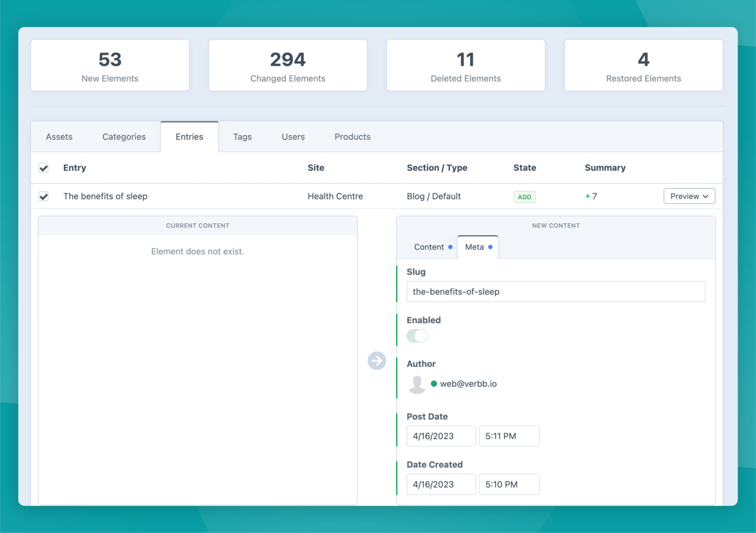Image resolution: width=756 pixels, height=533 pixels.
Task: Click the author avatar silhouette icon
Action: coord(417,384)
